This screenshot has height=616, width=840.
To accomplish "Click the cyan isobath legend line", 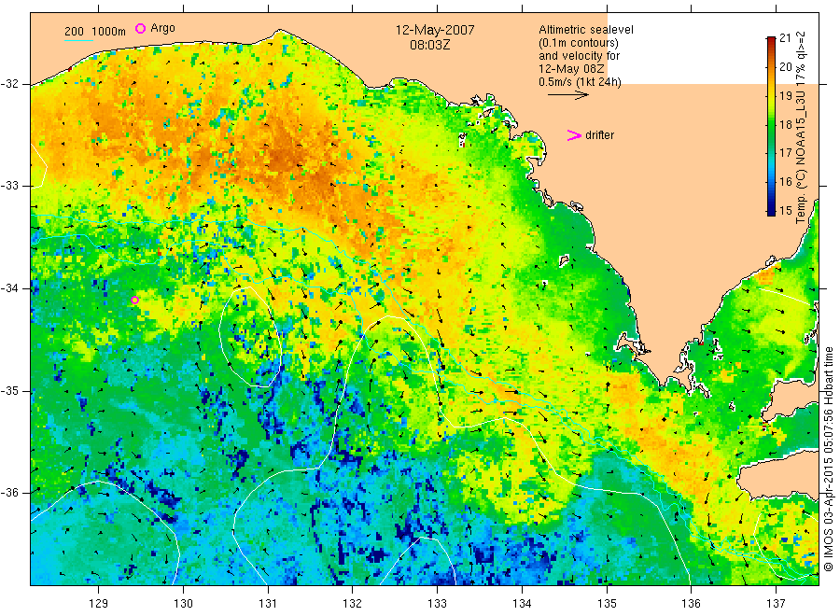I will 78,41.
